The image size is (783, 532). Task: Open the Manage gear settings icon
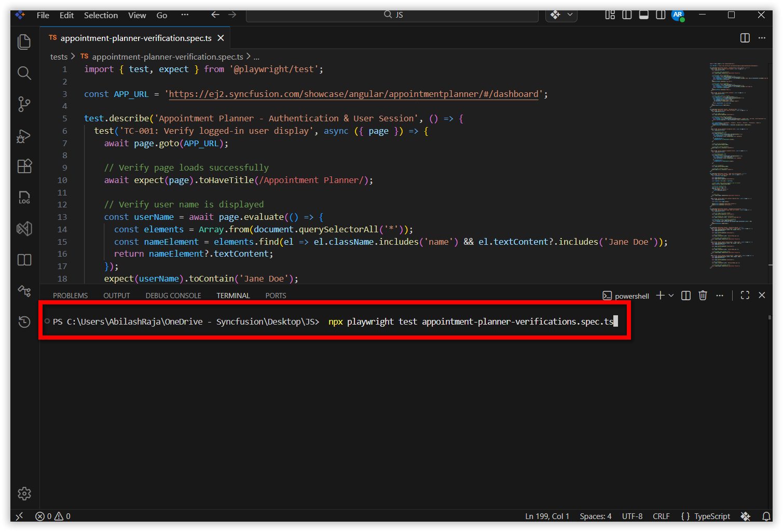pyautogui.click(x=24, y=494)
